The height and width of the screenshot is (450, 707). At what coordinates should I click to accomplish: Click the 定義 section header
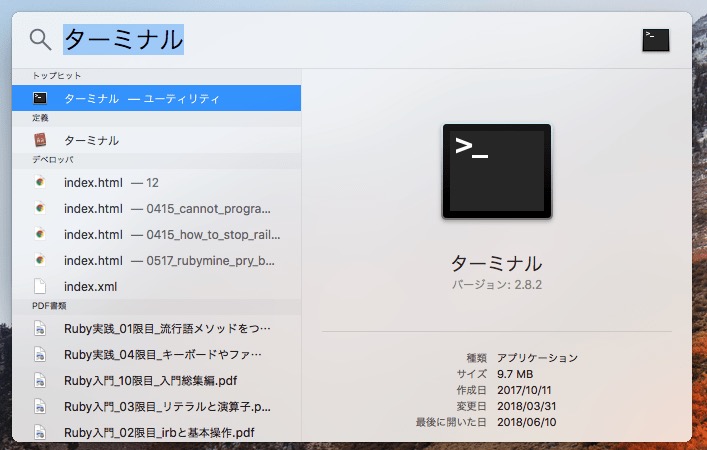click(x=40, y=118)
